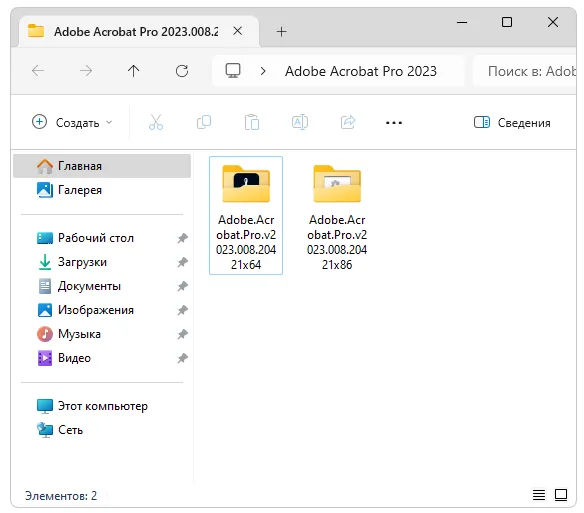This screenshot has height=513, width=584.
Task: Go back to previous folder
Action: 38,70
